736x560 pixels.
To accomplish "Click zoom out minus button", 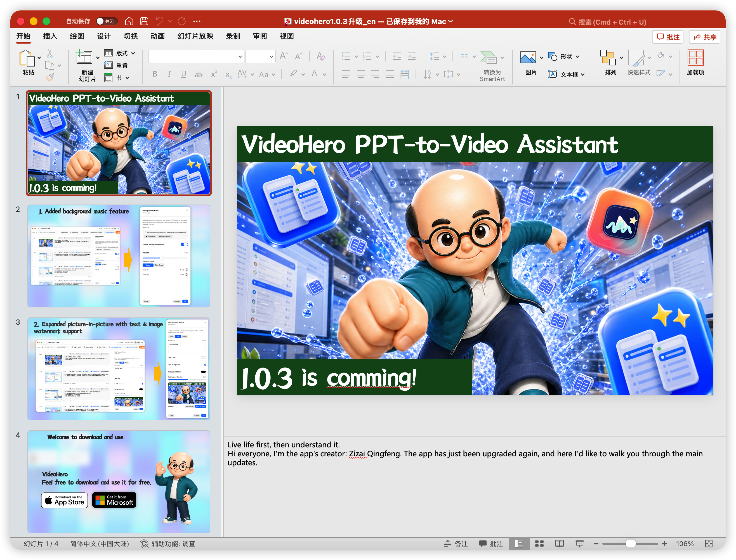I will point(596,544).
